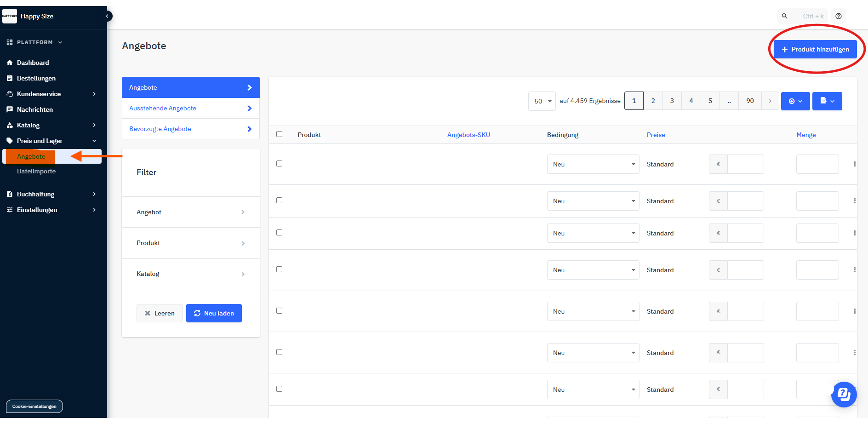The width and height of the screenshot is (868, 424).
Task: Select the third offer row checkbox
Action: pos(279,233)
